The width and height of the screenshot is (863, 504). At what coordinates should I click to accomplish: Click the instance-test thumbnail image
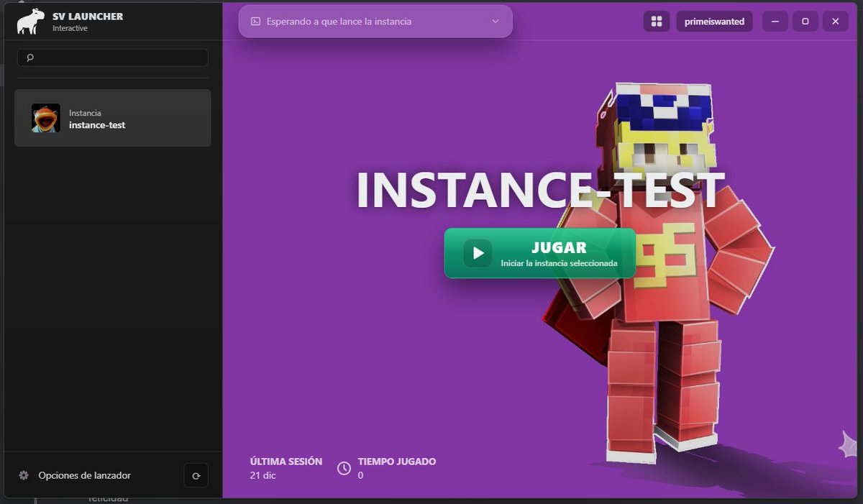pos(45,117)
